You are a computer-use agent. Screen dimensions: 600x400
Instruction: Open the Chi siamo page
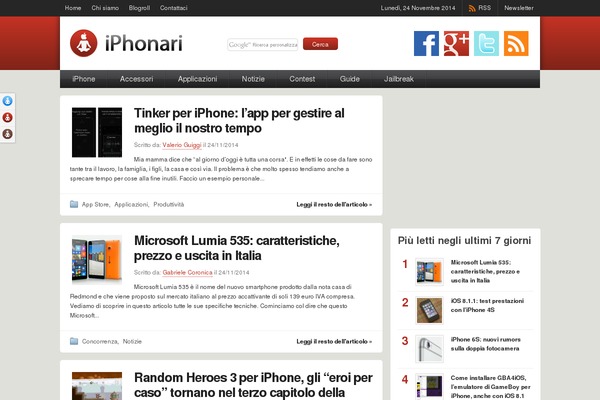click(x=105, y=8)
